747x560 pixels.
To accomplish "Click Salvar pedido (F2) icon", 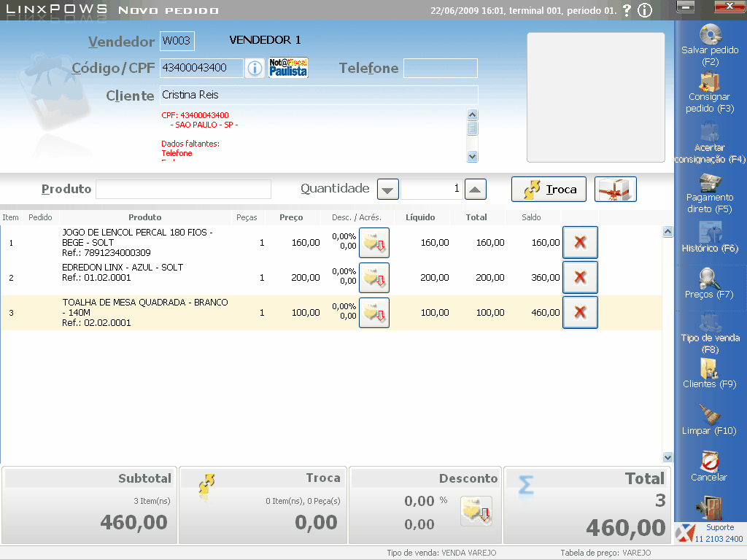I will 710,34.
